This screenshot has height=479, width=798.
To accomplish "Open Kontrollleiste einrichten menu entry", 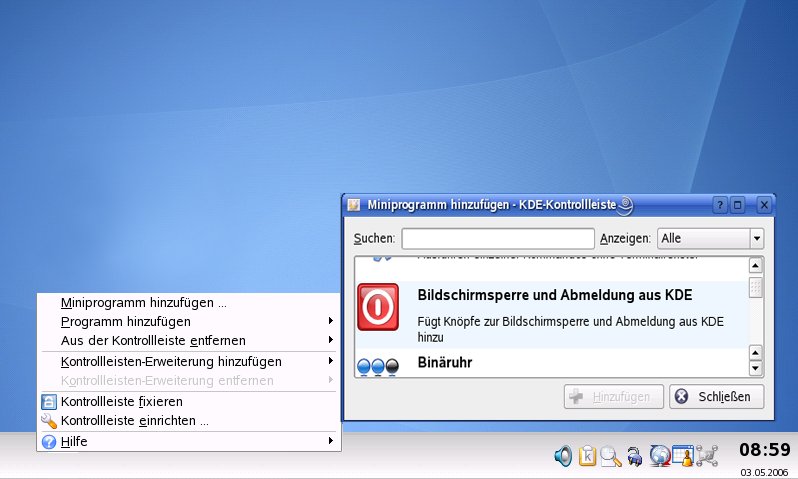I will click(x=188, y=421).
